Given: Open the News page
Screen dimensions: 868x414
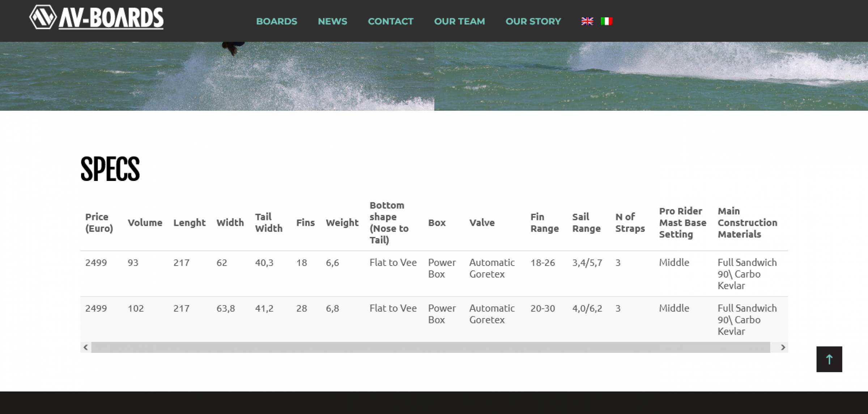Looking at the screenshot, I should 332,21.
